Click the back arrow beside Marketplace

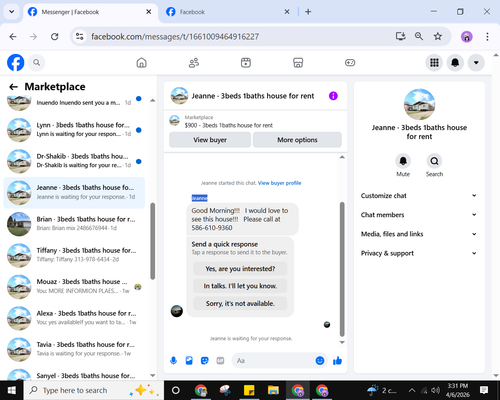[13, 87]
